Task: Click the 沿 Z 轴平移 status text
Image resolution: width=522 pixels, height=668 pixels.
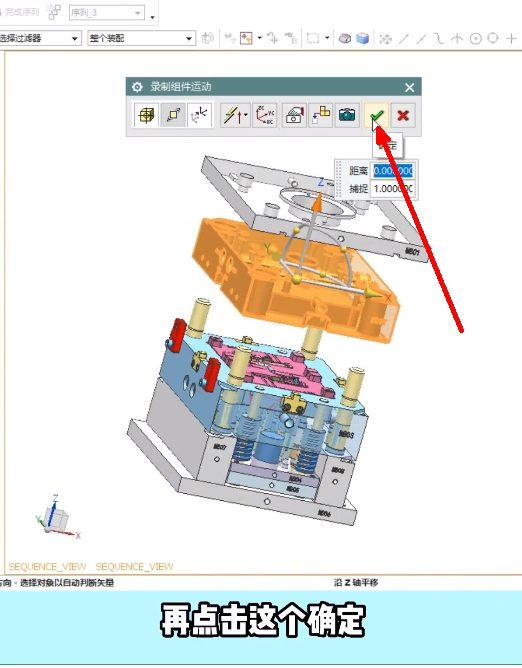Action: (356, 582)
